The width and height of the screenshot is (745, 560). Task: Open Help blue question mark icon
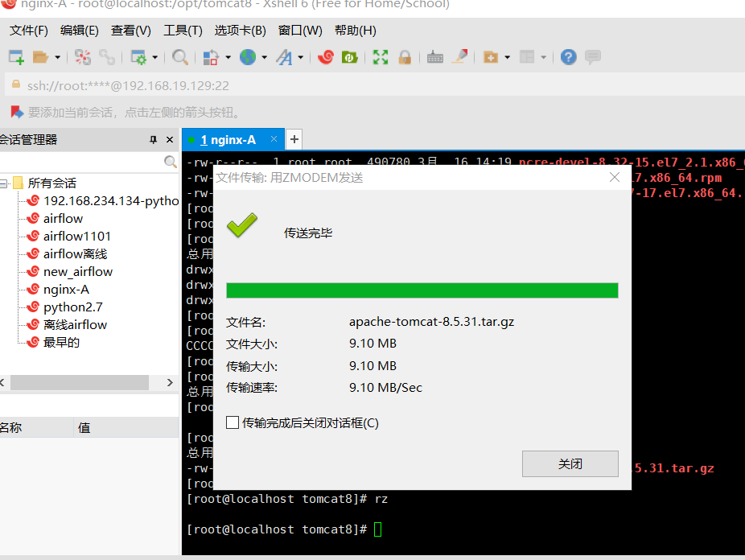[x=568, y=57]
